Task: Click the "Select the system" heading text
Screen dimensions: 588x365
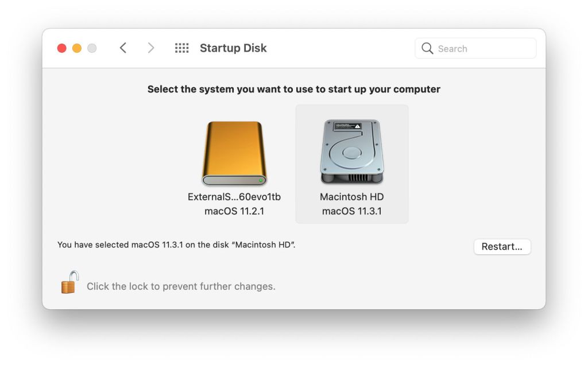Action: [x=294, y=90]
